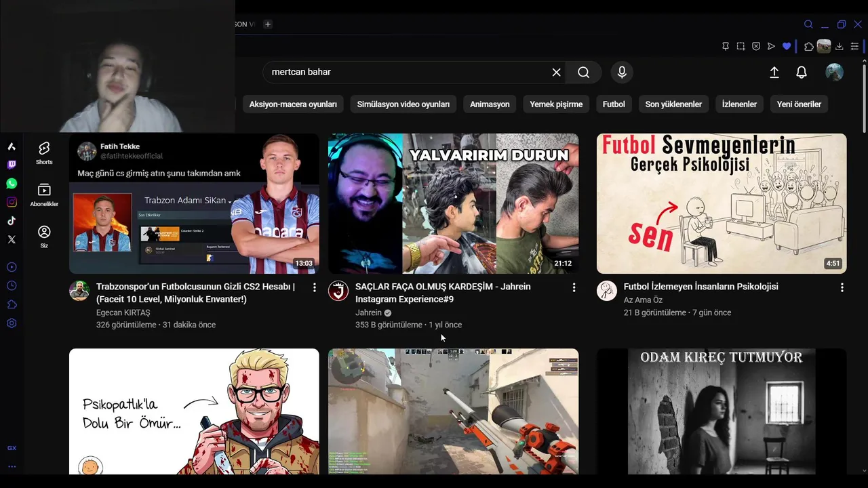Image resolution: width=868 pixels, height=488 pixels.
Task: Go to Jahrein channel name
Action: click(x=368, y=312)
